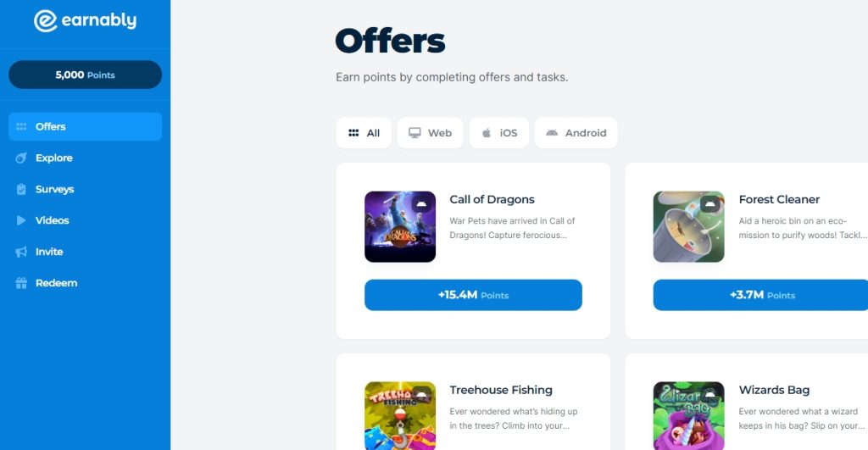Select the All filter tab
The height and width of the screenshot is (450, 868).
point(364,133)
